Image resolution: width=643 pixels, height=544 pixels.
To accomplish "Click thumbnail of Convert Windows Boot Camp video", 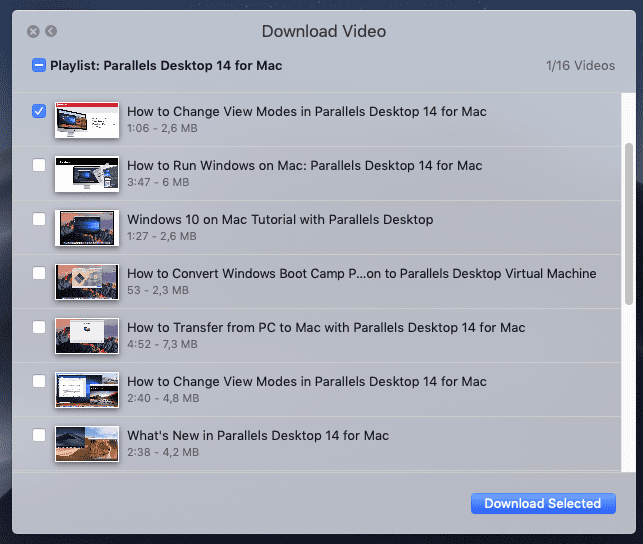I will click(x=87, y=282).
